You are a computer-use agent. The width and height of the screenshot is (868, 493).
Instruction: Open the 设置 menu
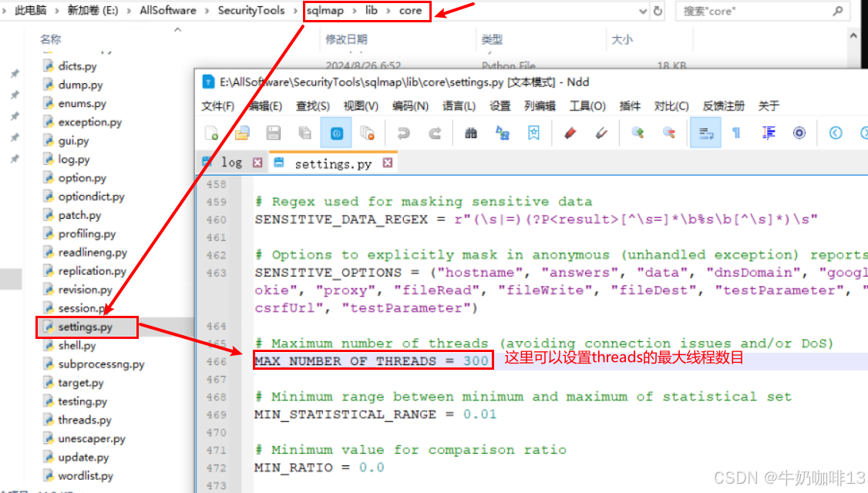(x=500, y=106)
